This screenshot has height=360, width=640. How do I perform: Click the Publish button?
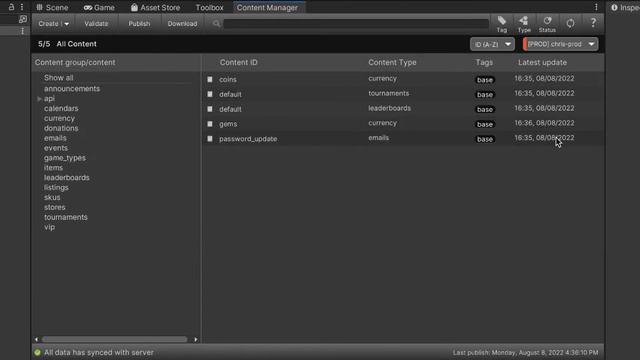point(139,24)
